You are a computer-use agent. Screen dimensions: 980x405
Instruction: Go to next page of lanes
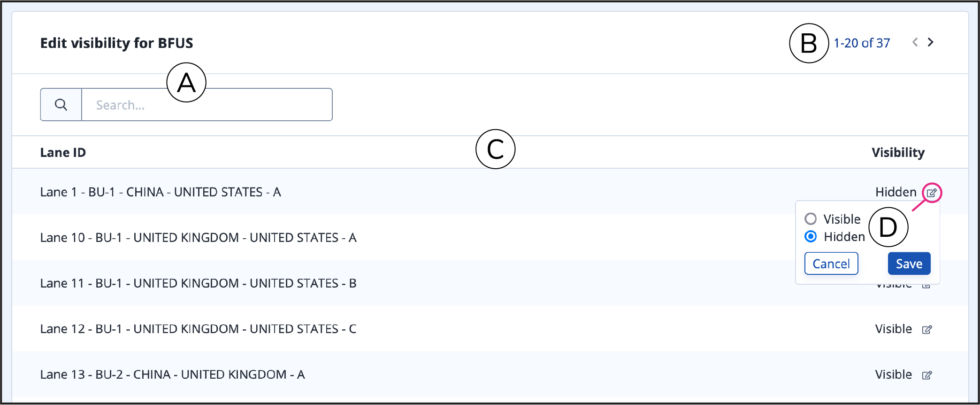click(930, 42)
